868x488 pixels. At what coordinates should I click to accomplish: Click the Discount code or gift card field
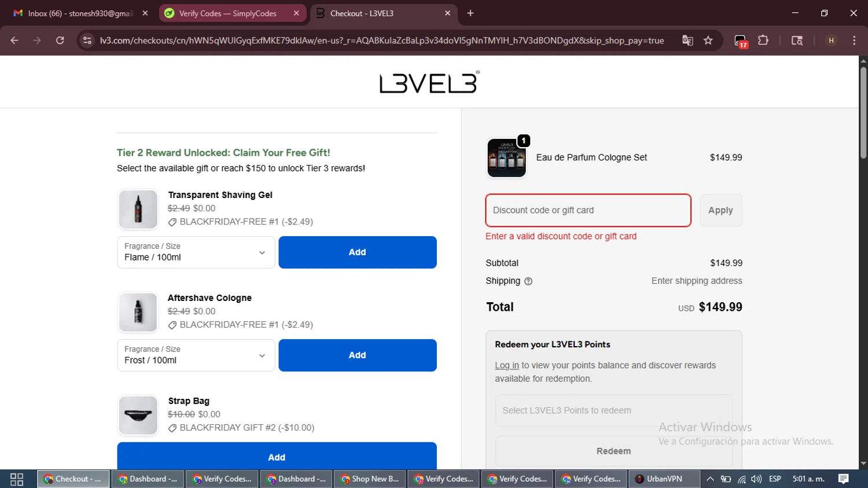pos(588,210)
